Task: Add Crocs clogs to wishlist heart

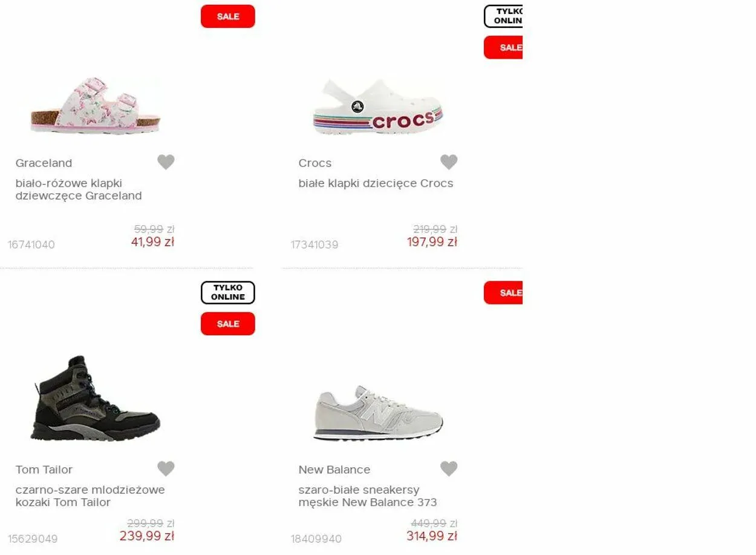Action: click(449, 162)
